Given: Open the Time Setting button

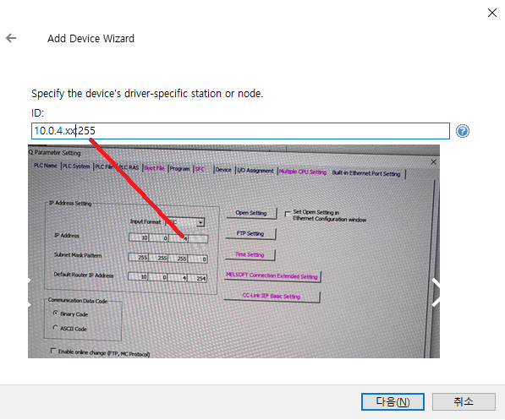Looking at the screenshot, I should tap(250, 254).
